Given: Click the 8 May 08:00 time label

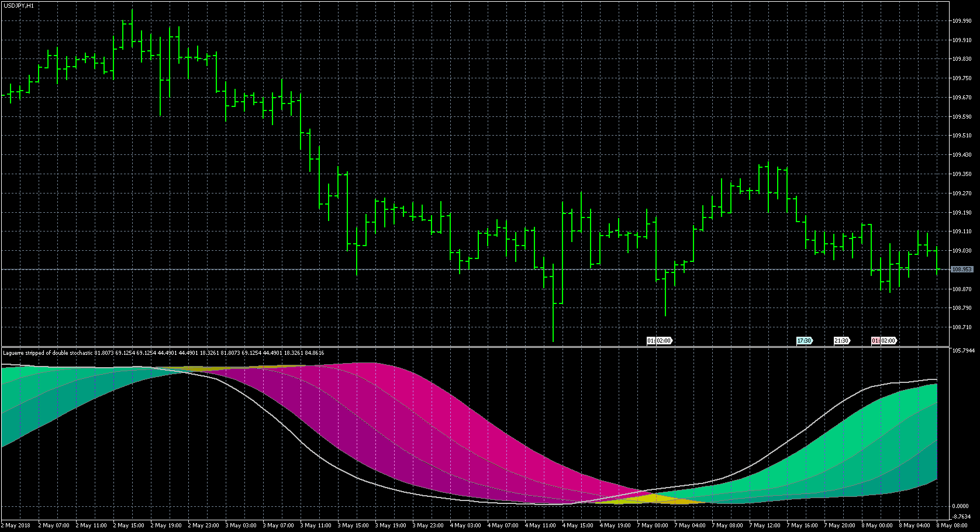Looking at the screenshot, I should 952,525.
